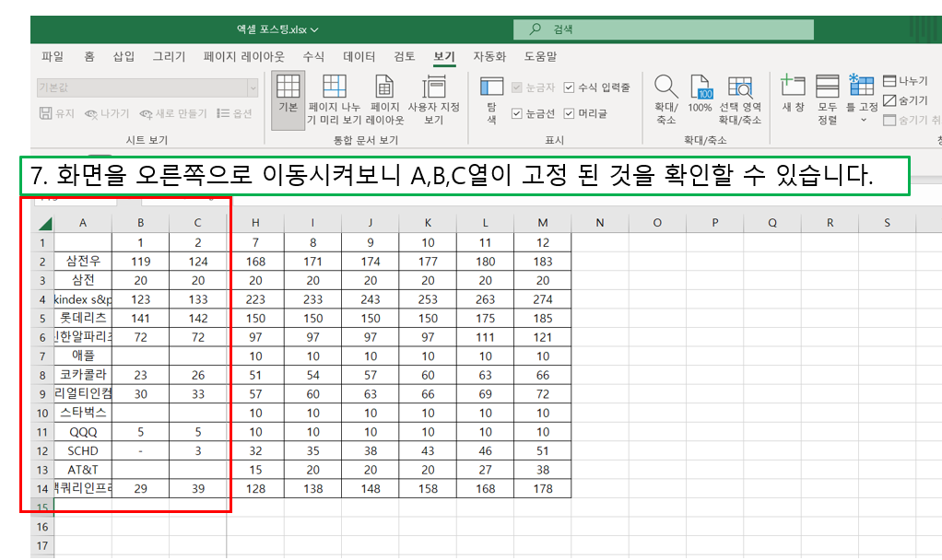Expand the 기본값 sheet view dropdown

[253, 87]
